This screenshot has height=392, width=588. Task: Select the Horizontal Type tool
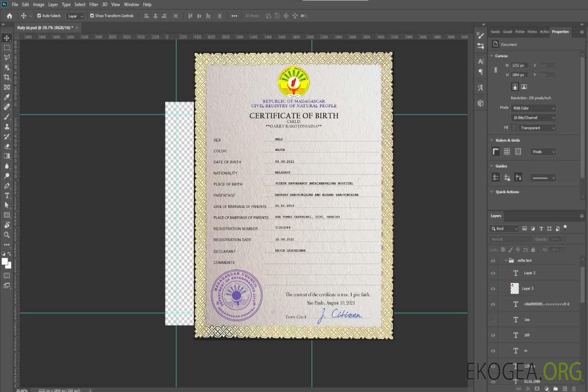(x=7, y=195)
